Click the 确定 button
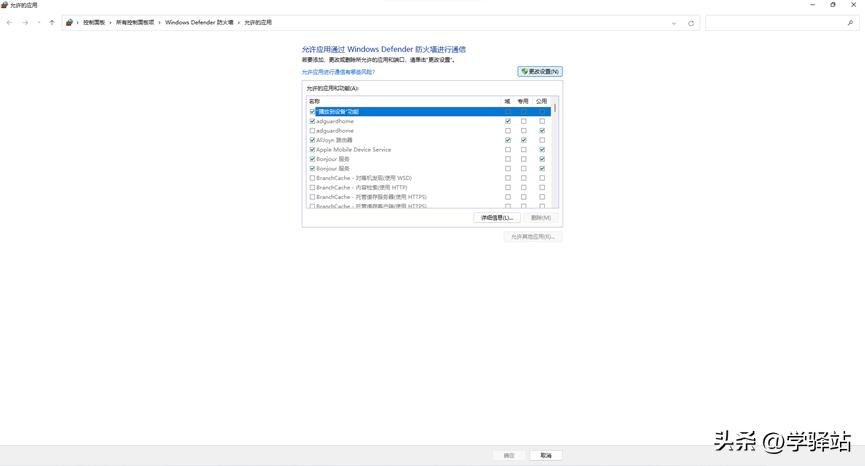This screenshot has width=865, height=466. (509, 456)
